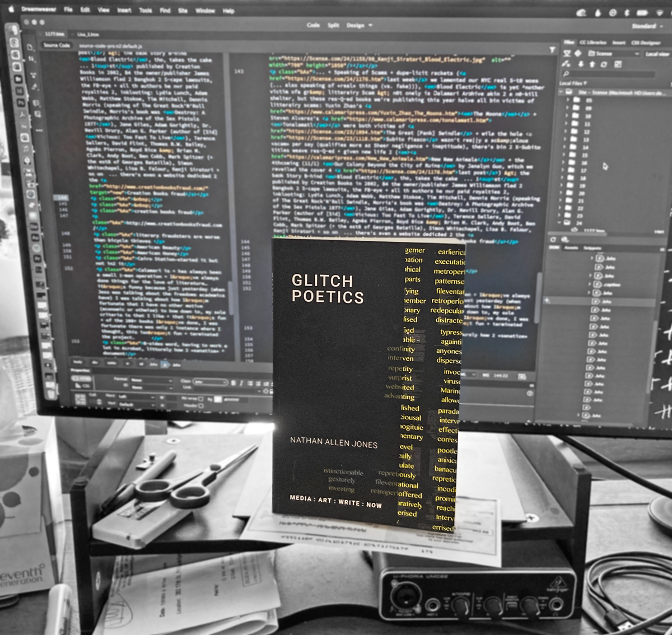
Task: Click the Bold icon in Properties
Action: [x=234, y=382]
